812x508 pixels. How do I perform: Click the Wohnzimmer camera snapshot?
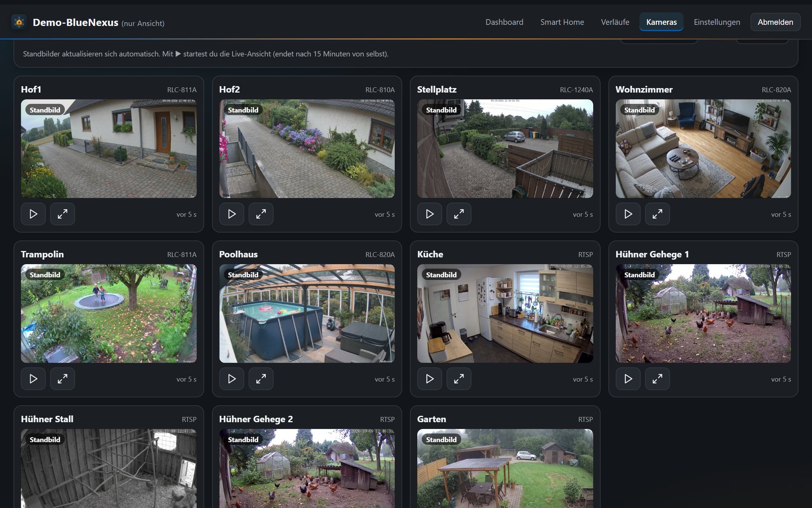pyautogui.click(x=703, y=149)
